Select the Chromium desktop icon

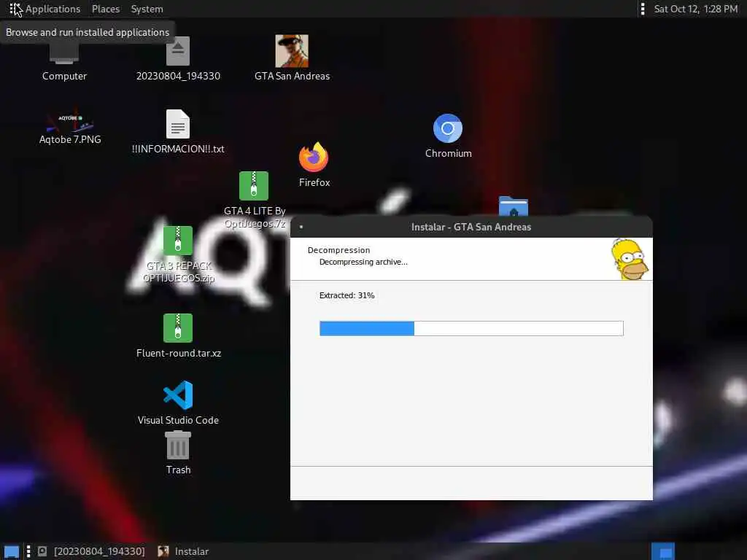(448, 136)
